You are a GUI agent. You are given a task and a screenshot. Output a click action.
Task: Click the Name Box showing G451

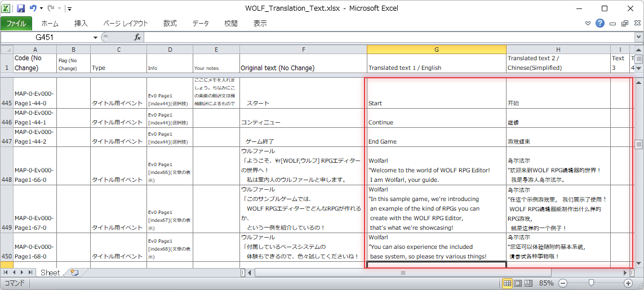tap(46, 37)
